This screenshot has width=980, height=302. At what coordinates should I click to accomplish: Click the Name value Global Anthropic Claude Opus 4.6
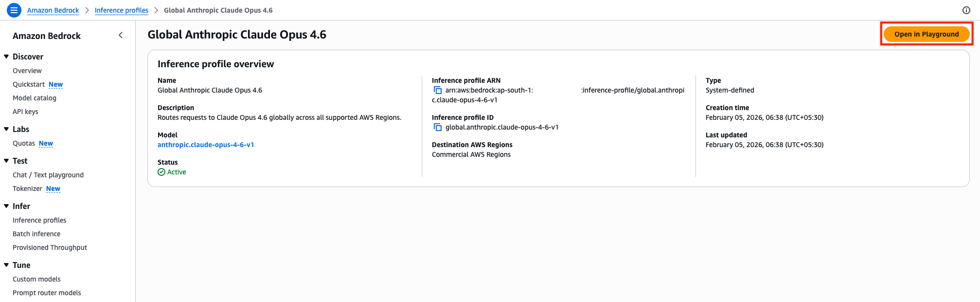(210, 90)
